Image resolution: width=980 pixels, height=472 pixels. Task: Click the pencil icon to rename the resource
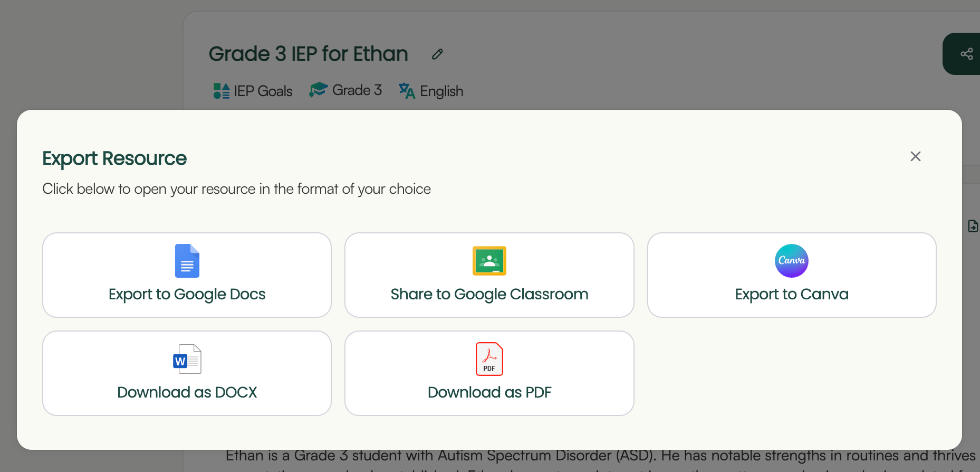[437, 54]
